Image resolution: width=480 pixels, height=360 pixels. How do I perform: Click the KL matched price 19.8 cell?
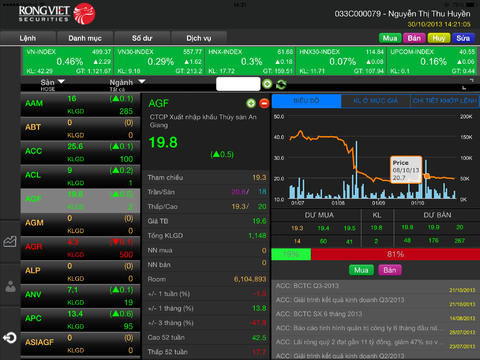point(376,228)
